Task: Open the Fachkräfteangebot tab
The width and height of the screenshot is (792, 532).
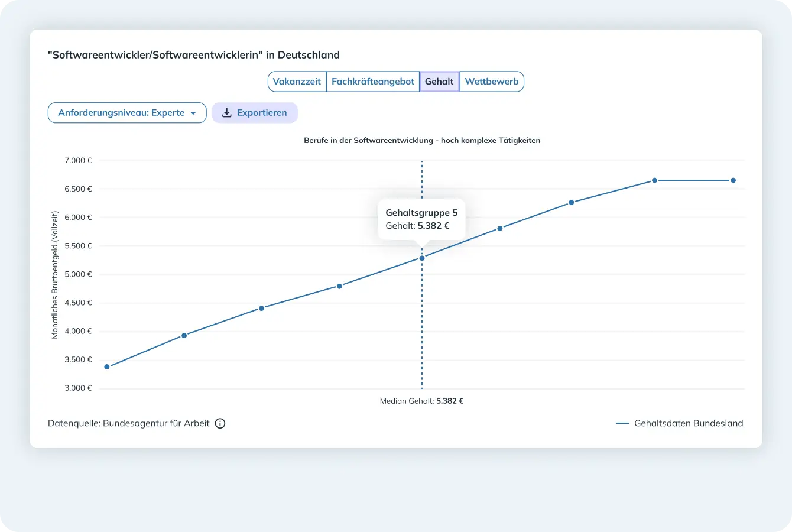Action: 373,82
